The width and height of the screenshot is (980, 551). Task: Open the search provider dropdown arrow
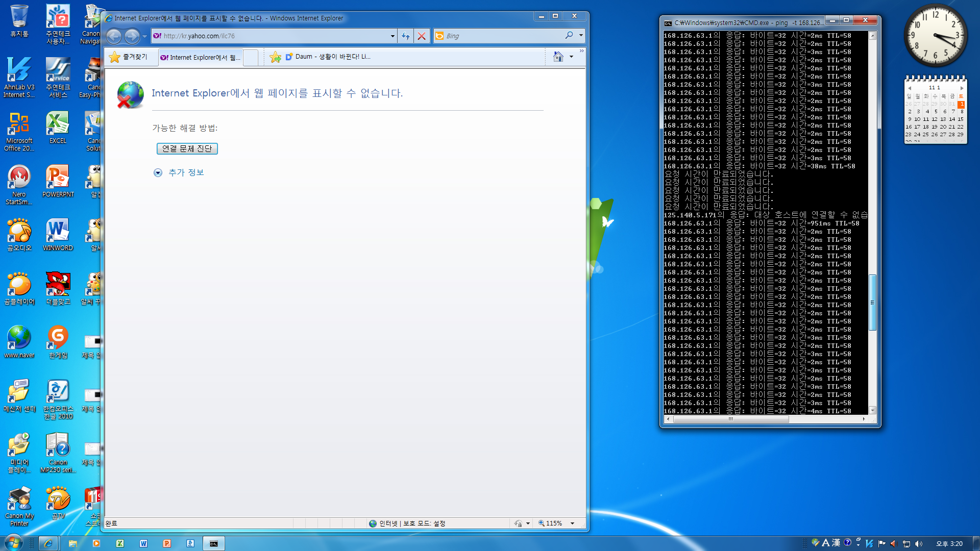581,36
